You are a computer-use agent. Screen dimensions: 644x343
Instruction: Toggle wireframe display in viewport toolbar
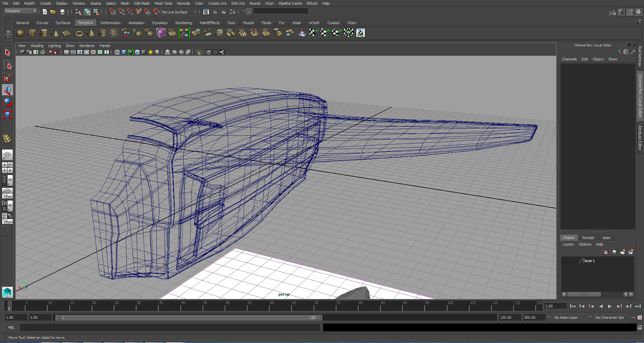click(117, 52)
